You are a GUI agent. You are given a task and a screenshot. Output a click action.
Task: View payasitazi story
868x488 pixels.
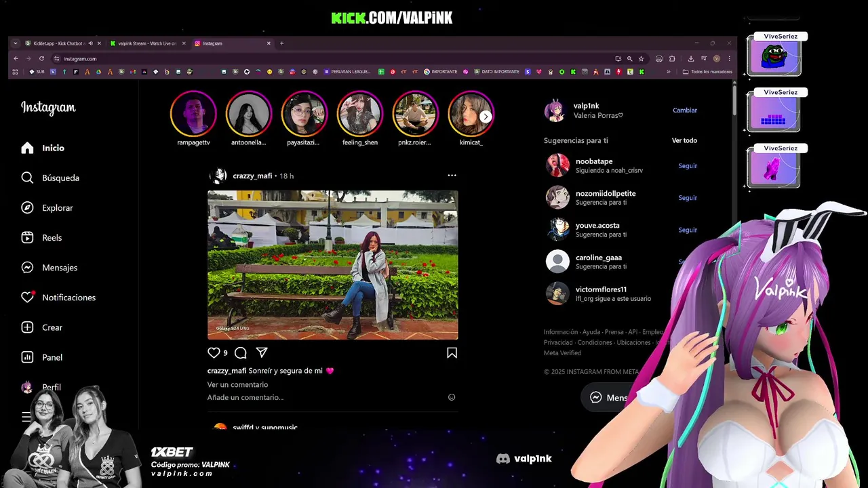pyautogui.click(x=304, y=114)
